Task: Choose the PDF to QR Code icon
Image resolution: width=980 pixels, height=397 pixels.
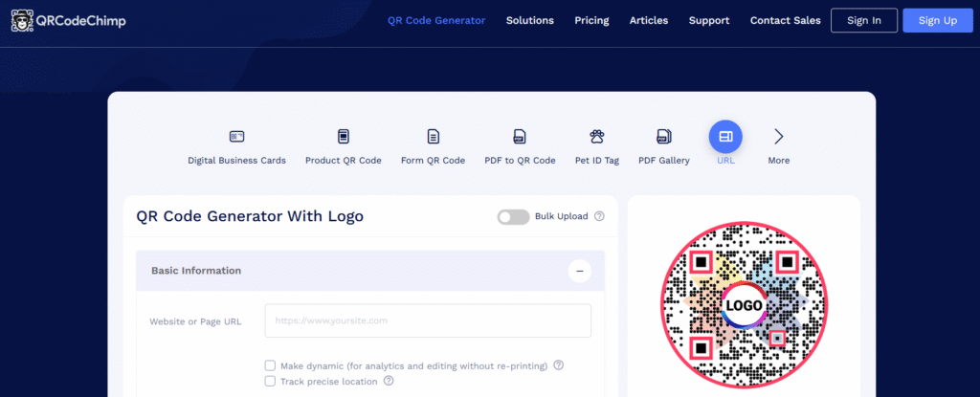Action: pyautogui.click(x=520, y=136)
